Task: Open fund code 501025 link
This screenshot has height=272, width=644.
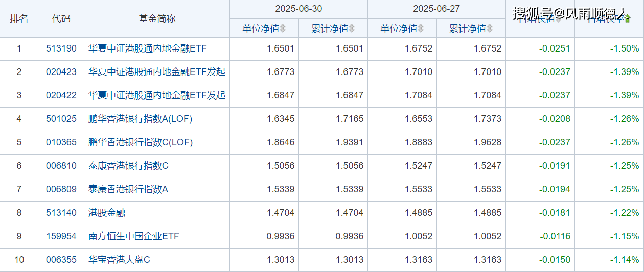Action: (x=61, y=119)
